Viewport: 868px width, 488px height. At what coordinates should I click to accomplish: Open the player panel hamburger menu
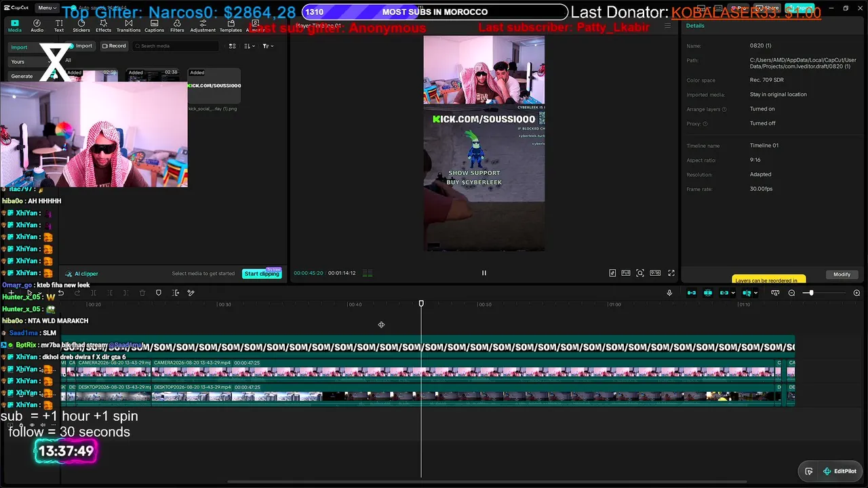pos(667,26)
